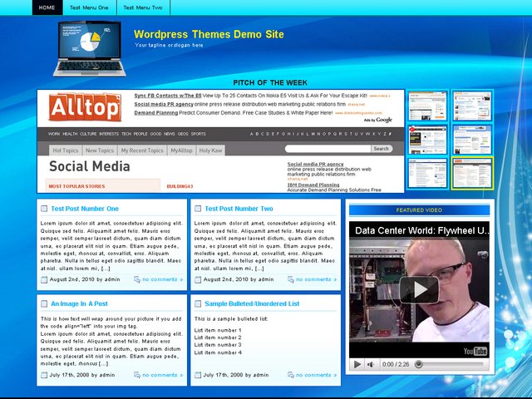532x399 pixels.
Task: Select the bottom left pitch thumbnail
Action: (x=427, y=173)
